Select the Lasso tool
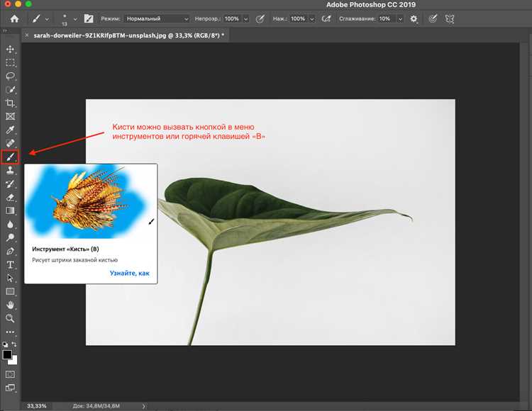The image size is (532, 411). click(10, 77)
